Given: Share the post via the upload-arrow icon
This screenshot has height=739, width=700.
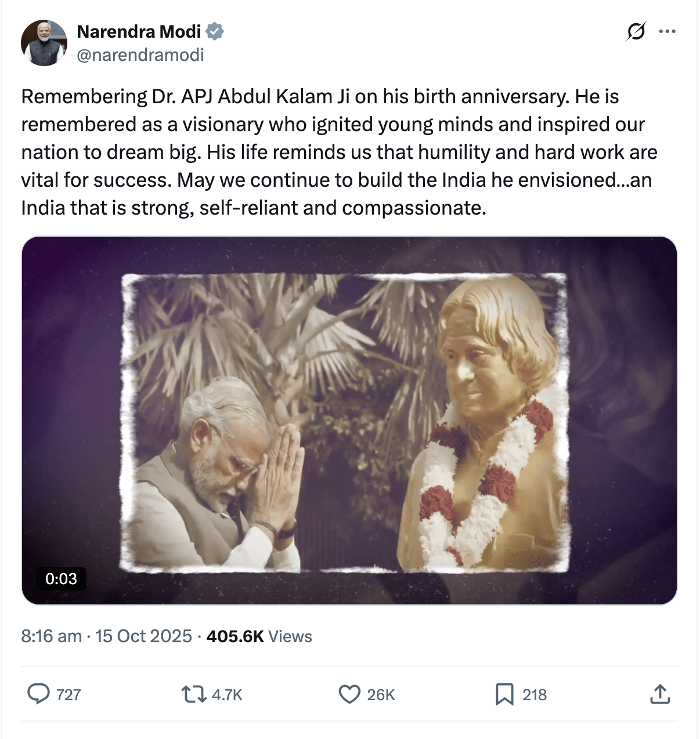Looking at the screenshot, I should [x=659, y=694].
